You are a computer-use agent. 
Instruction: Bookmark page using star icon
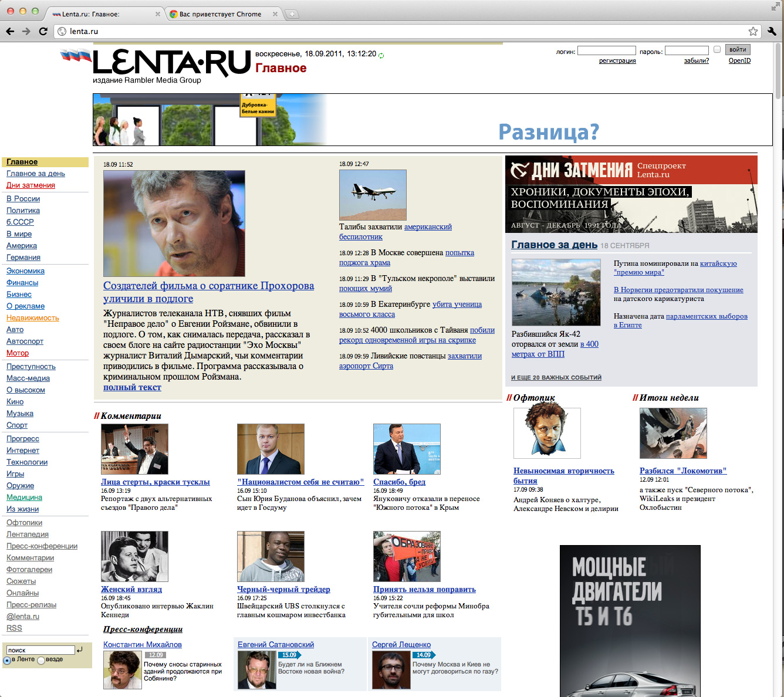[753, 32]
